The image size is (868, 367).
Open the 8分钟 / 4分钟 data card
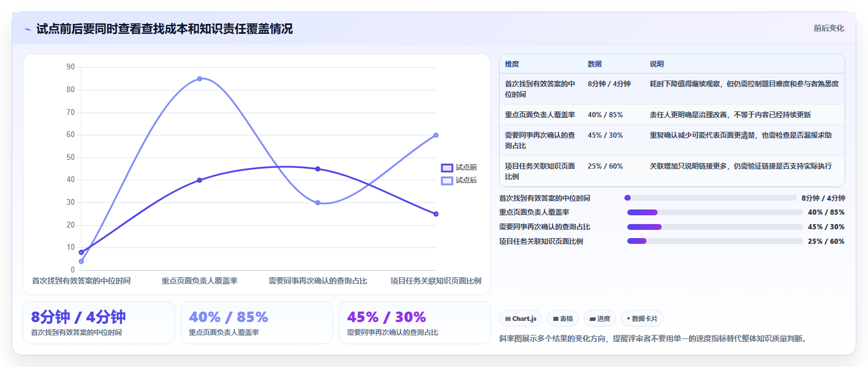[99, 323]
